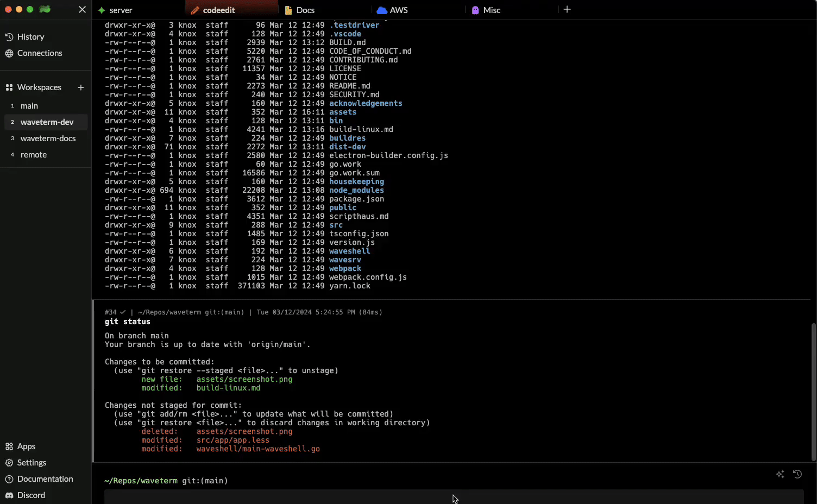Select the remote workspace
817x504 pixels.
point(46,155)
